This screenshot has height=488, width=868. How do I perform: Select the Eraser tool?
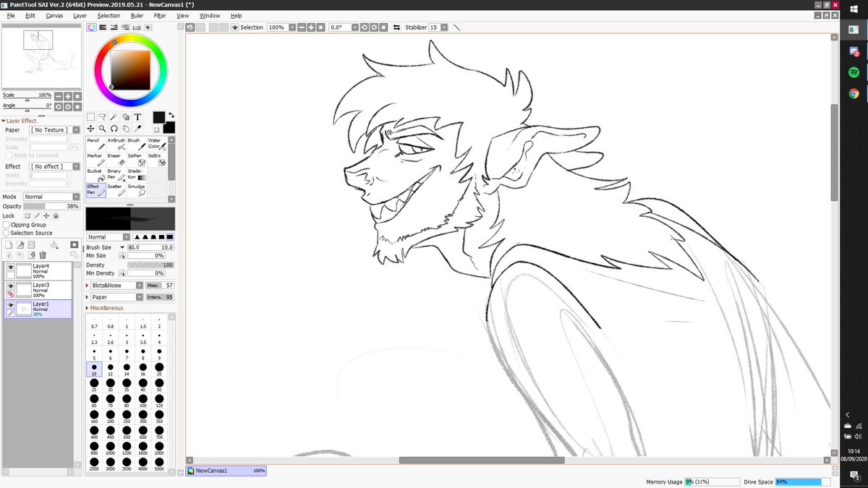pos(116,159)
